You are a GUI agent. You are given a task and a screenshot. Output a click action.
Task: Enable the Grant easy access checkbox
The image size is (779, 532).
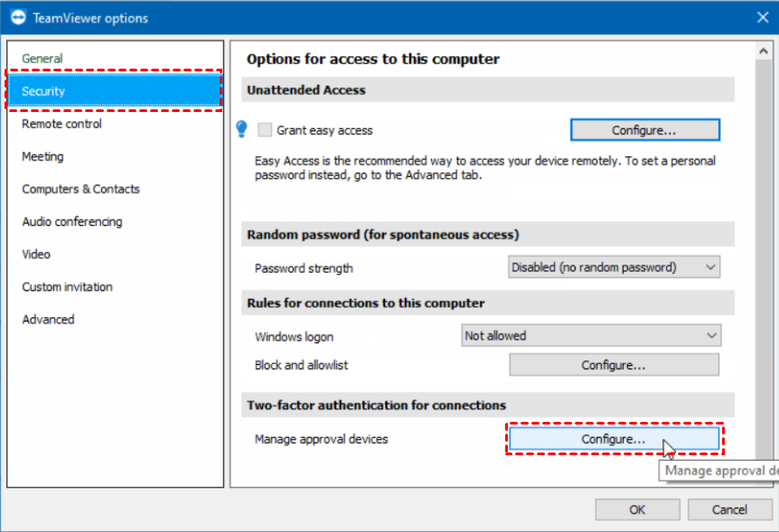click(265, 130)
